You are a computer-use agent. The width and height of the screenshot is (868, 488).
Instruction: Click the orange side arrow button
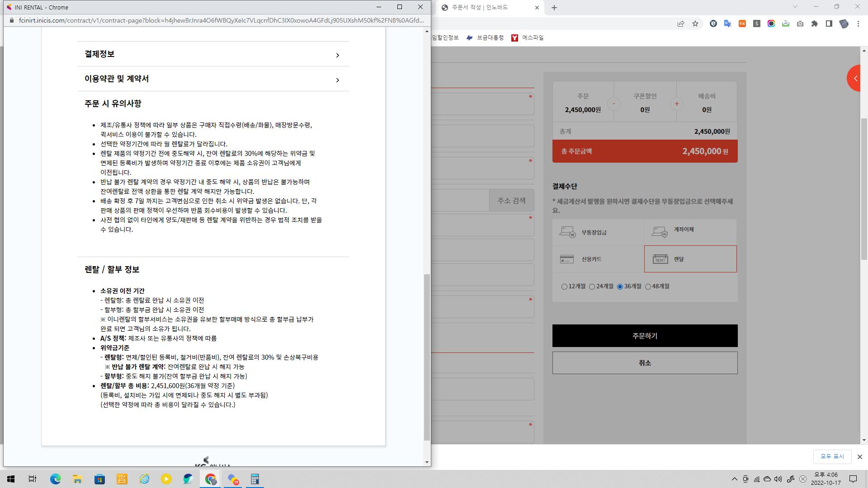tap(856, 78)
